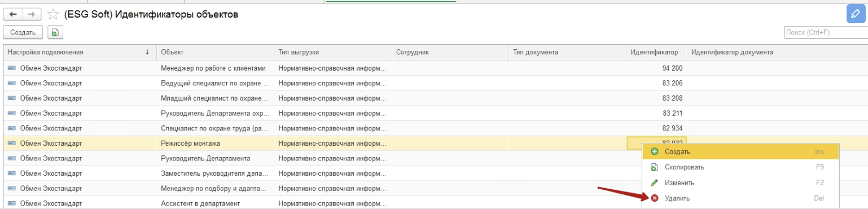
Task: Select row Менеджер по подбору и адапта…
Action: (323, 188)
